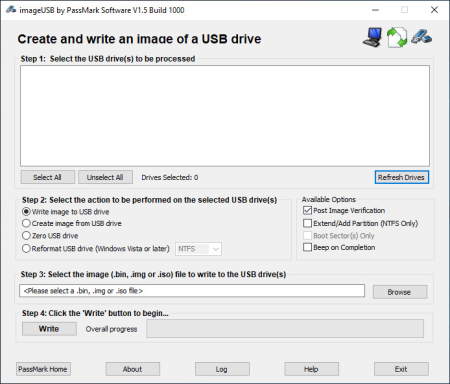Viewport: 450px width, 384px height.
Task: Click the USB drive icon in header
Action: 421,36
